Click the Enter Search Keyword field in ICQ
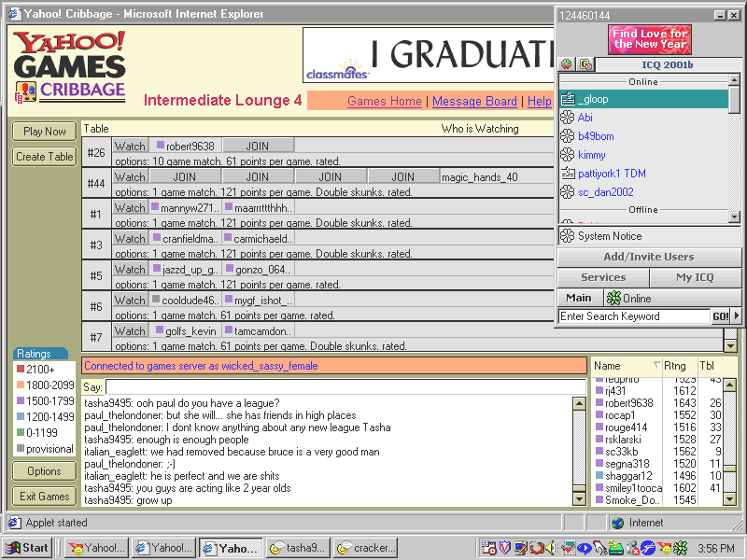The width and height of the screenshot is (747, 560). click(634, 316)
